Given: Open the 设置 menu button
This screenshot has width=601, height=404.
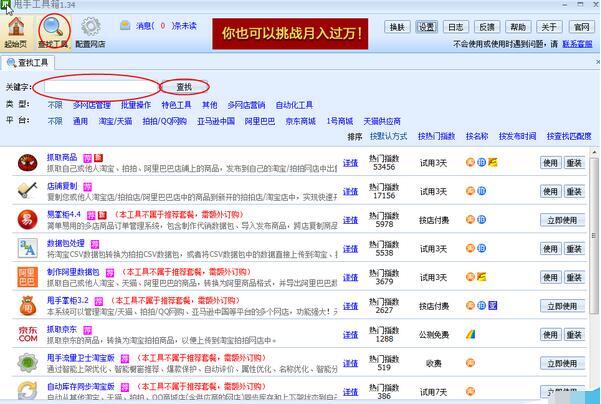Looking at the screenshot, I should coord(427,27).
